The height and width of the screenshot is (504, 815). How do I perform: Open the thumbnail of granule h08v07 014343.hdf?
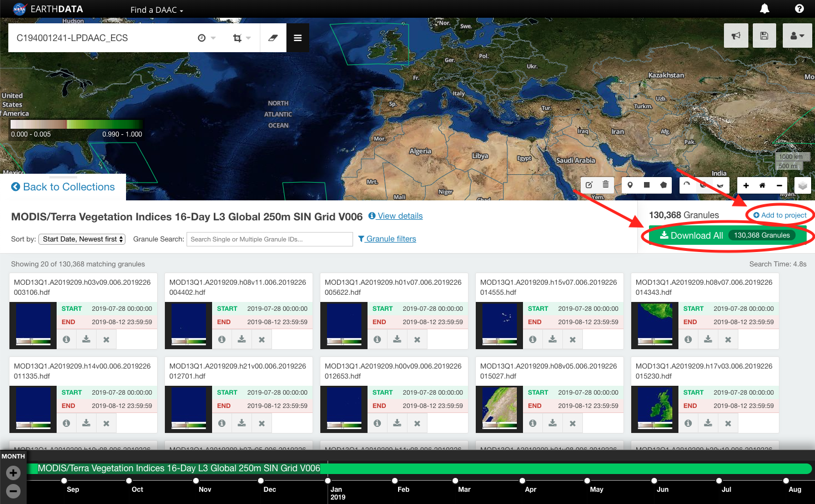point(655,325)
